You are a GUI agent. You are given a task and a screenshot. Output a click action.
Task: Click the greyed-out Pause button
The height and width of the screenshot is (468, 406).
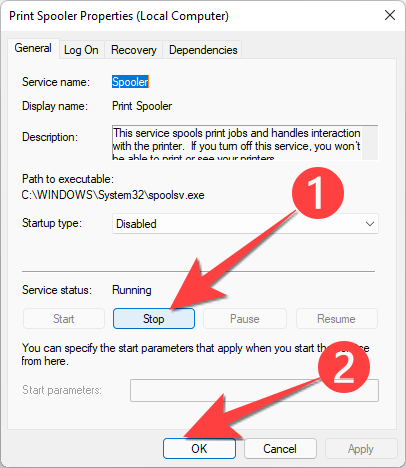[245, 319]
